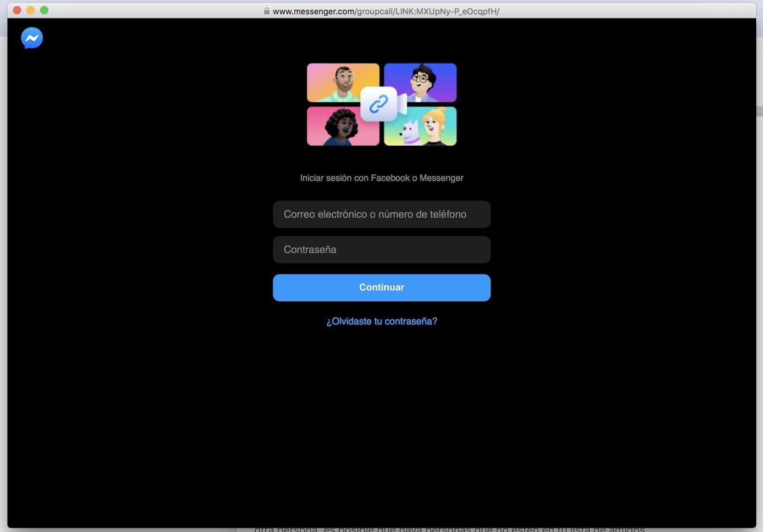Focus the Contraseña password field
The width and height of the screenshot is (763, 532).
click(x=381, y=250)
